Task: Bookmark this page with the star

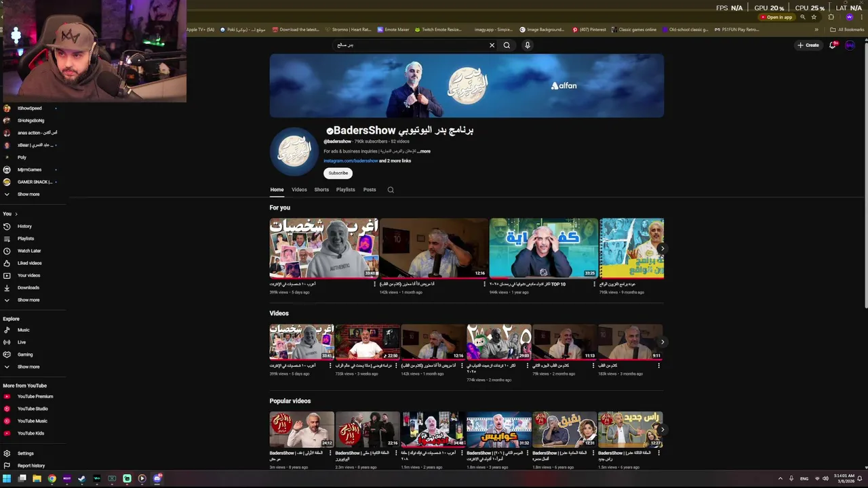Action: pyautogui.click(x=814, y=17)
